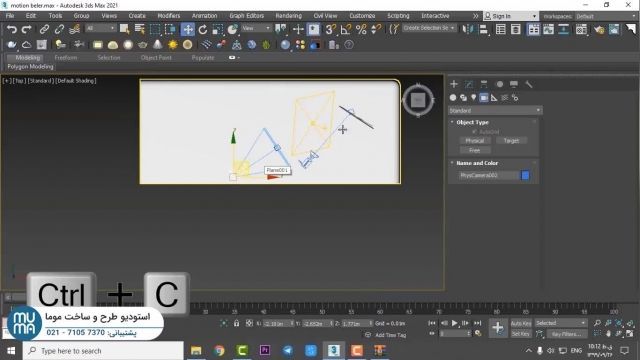Toggle the Auto Key animation mode
The image size is (640, 360).
[x=521, y=323]
